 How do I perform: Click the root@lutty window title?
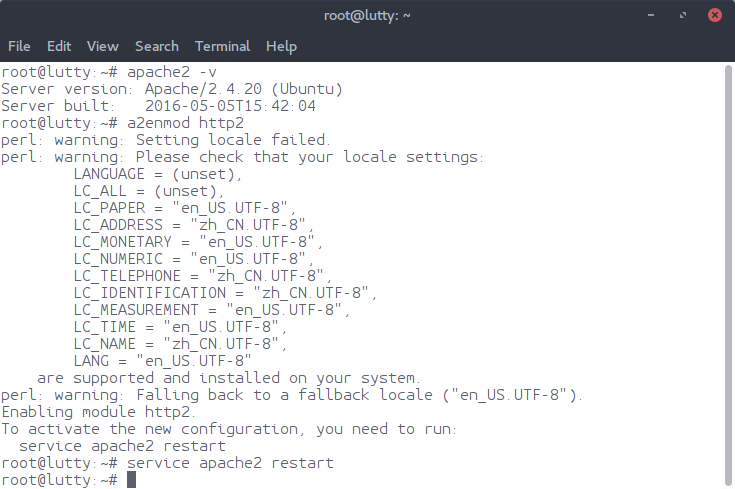367,15
